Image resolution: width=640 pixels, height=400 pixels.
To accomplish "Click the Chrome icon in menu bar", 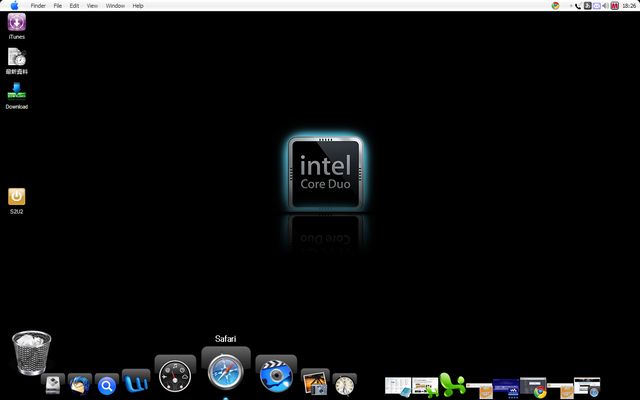I will coord(555,6).
